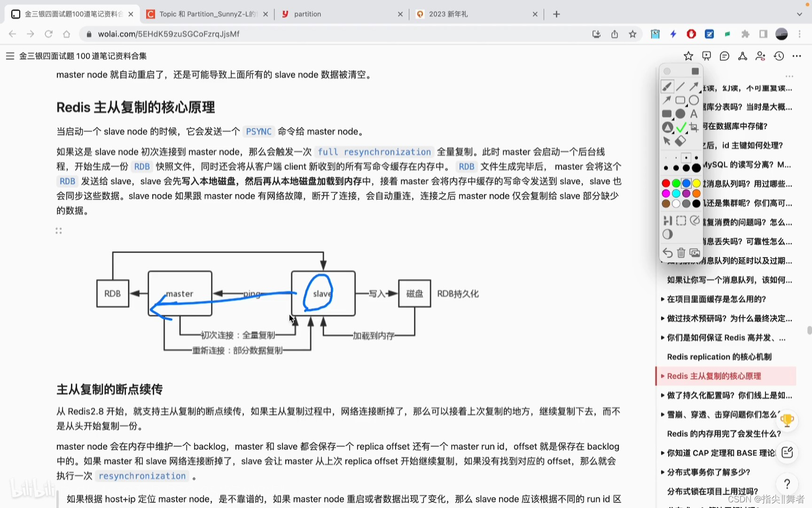Expand '做过技术预研吗?' outline item

coord(663,318)
